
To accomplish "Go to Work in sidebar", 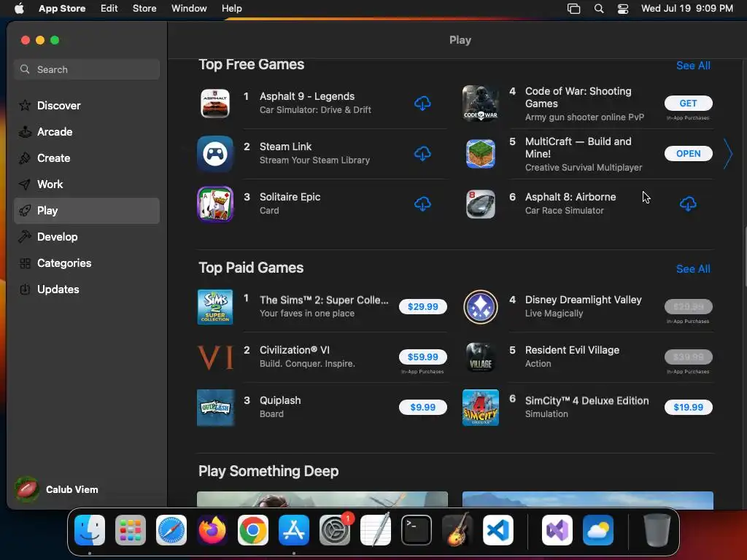I will [87, 184].
